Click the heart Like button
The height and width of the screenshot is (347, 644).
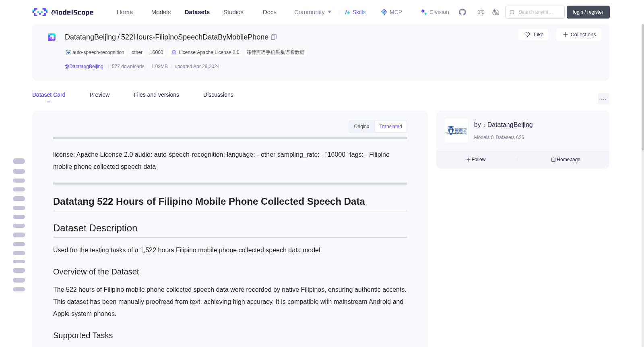[533, 35]
